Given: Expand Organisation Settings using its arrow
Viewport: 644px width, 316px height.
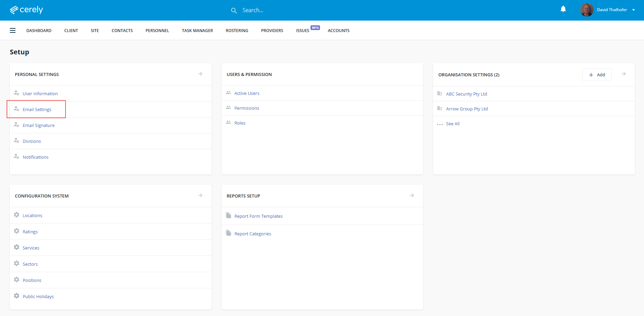Looking at the screenshot, I should 624,74.
